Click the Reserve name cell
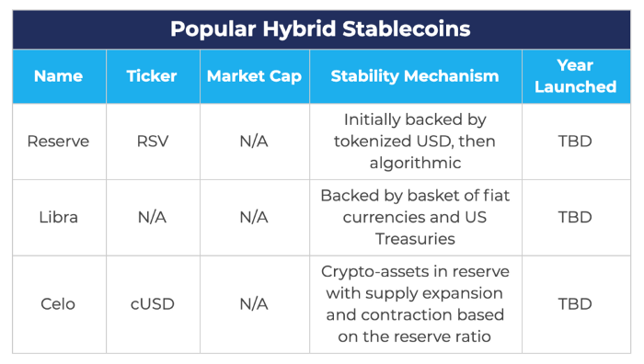The image size is (644, 364). point(58,142)
